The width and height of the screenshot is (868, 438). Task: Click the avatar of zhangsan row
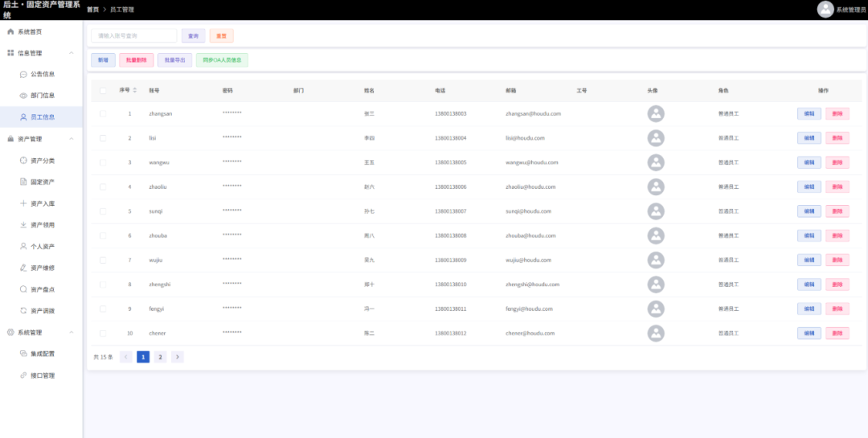click(x=656, y=113)
